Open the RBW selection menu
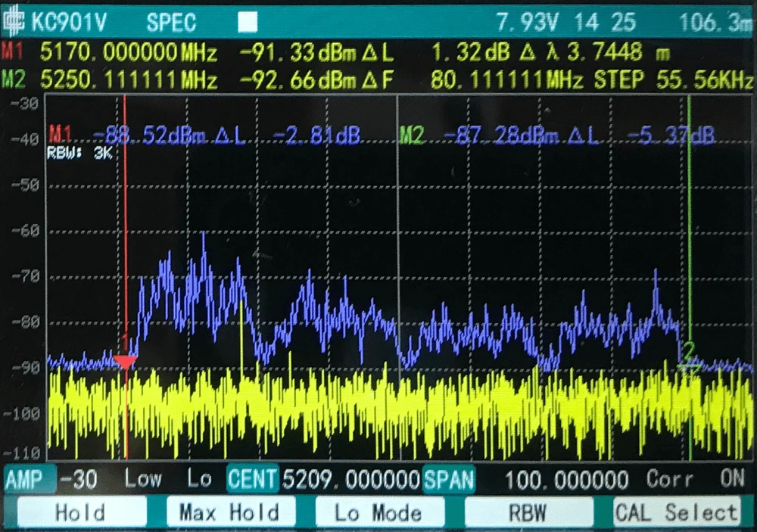 pyautogui.click(x=528, y=512)
